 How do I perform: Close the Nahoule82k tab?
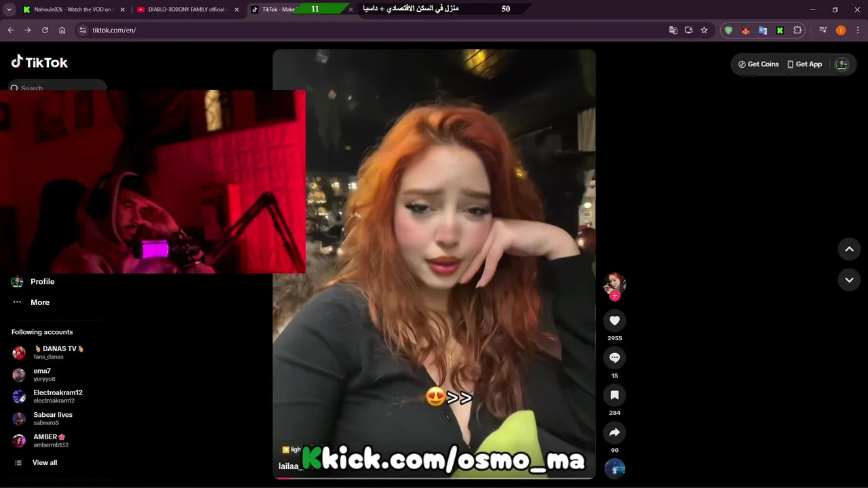(x=123, y=9)
